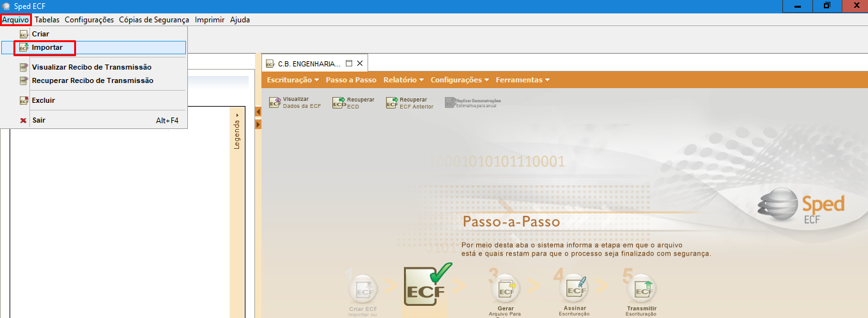
Task: Open the Tabelas menu
Action: (x=47, y=20)
